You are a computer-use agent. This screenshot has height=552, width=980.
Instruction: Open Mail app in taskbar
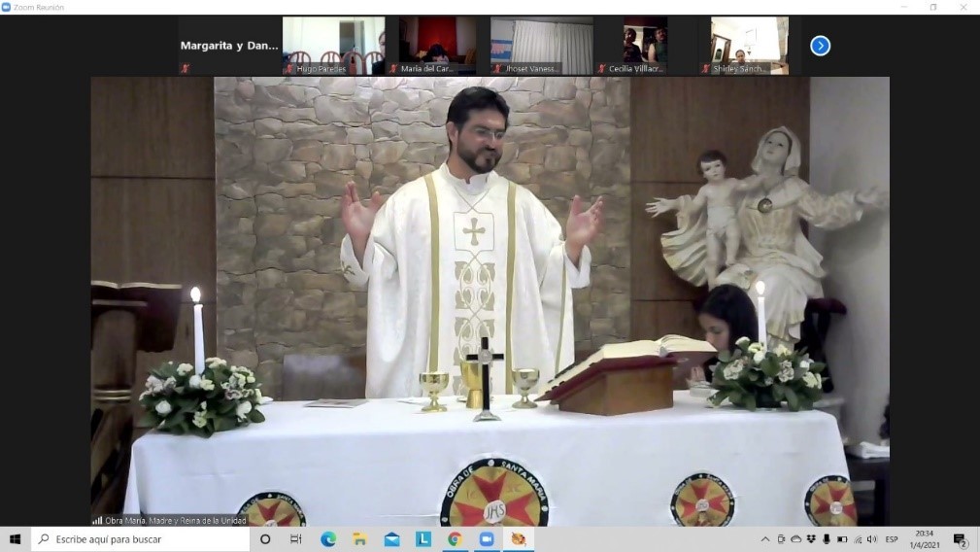click(391, 539)
